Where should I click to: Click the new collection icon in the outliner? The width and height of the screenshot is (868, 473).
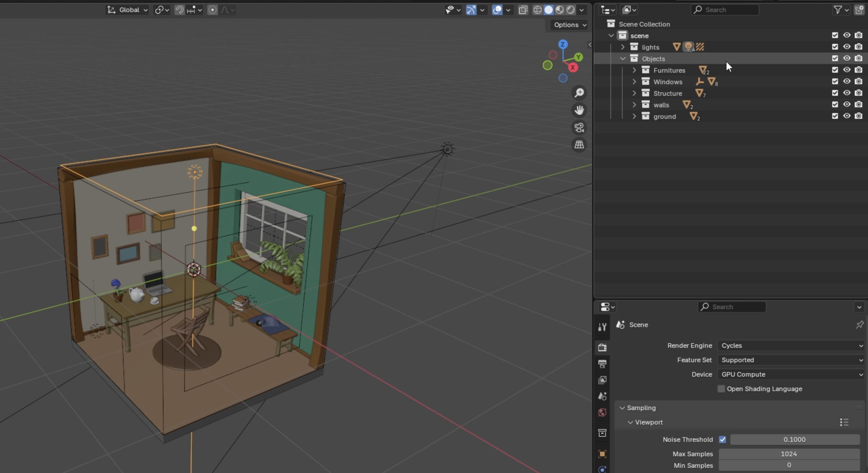(x=860, y=10)
